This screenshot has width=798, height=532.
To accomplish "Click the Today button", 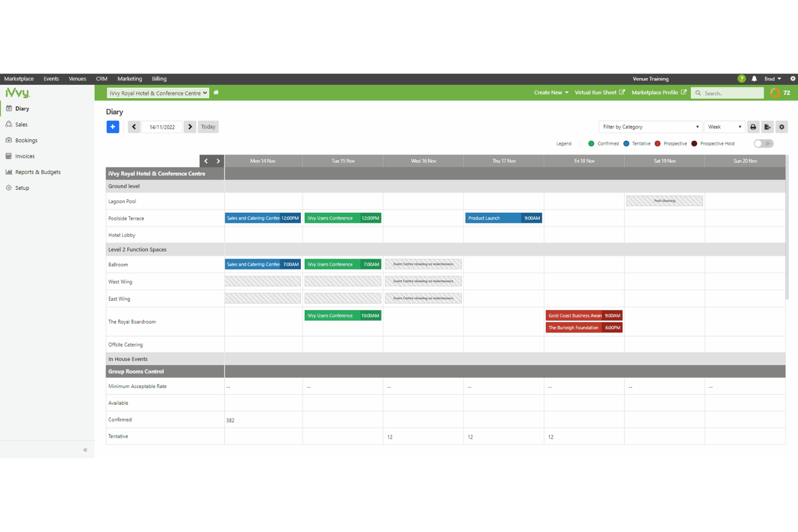I will point(208,127).
